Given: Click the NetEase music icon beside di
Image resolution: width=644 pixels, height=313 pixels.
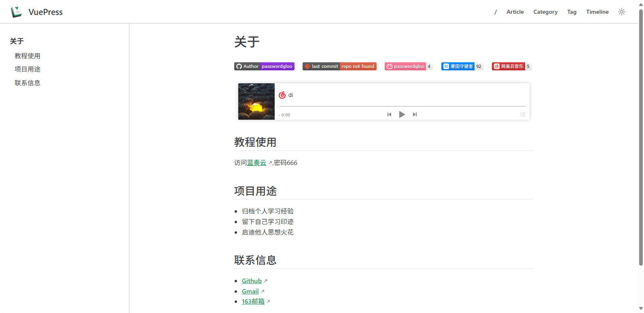Looking at the screenshot, I should point(282,95).
